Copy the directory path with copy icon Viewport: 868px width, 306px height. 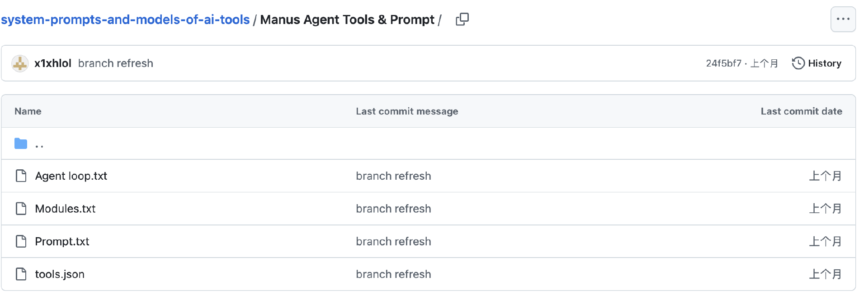462,19
